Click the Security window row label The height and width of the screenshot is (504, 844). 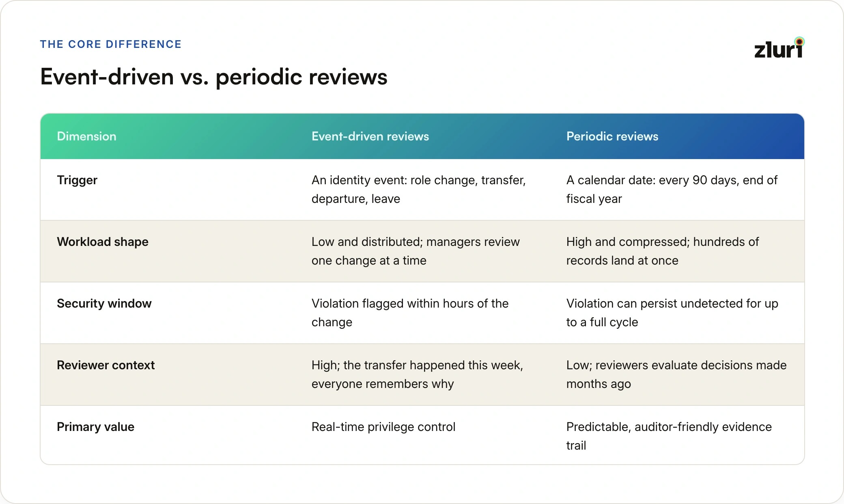click(104, 304)
